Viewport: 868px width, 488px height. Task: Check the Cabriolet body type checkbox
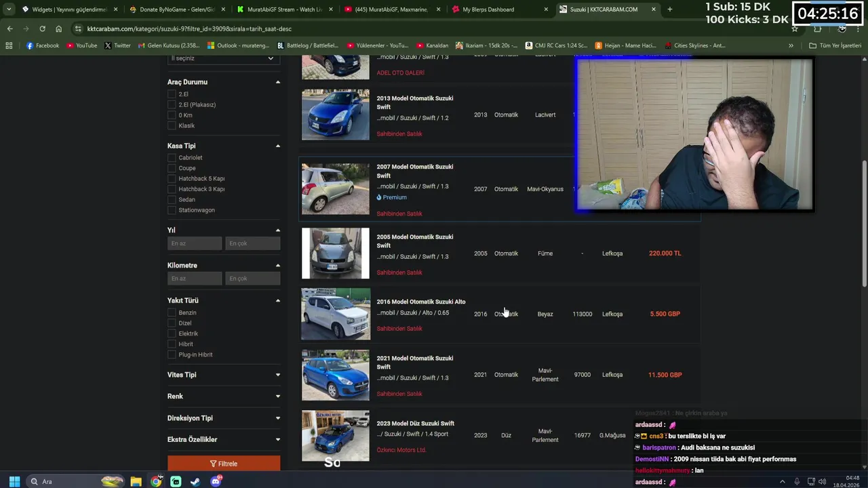click(x=172, y=158)
